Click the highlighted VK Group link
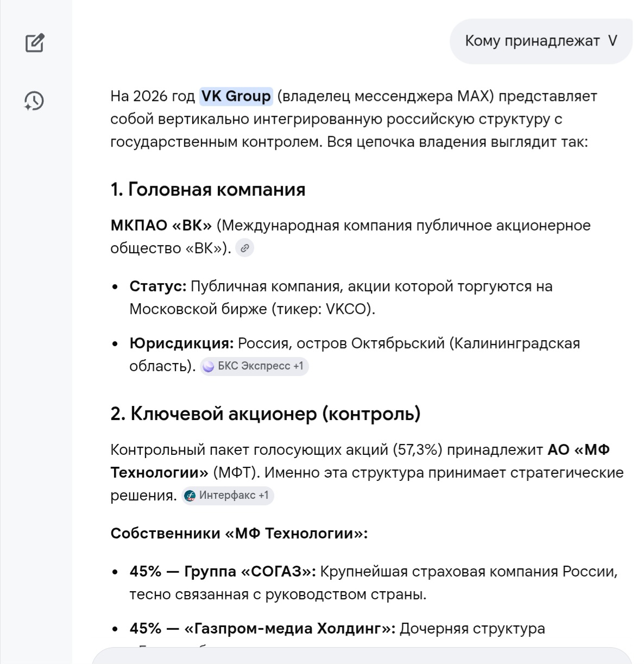The width and height of the screenshot is (644, 664). point(236,96)
